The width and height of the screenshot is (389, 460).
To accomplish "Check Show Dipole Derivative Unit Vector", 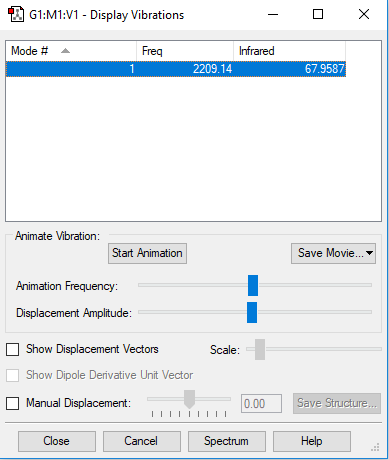I will tap(12, 375).
